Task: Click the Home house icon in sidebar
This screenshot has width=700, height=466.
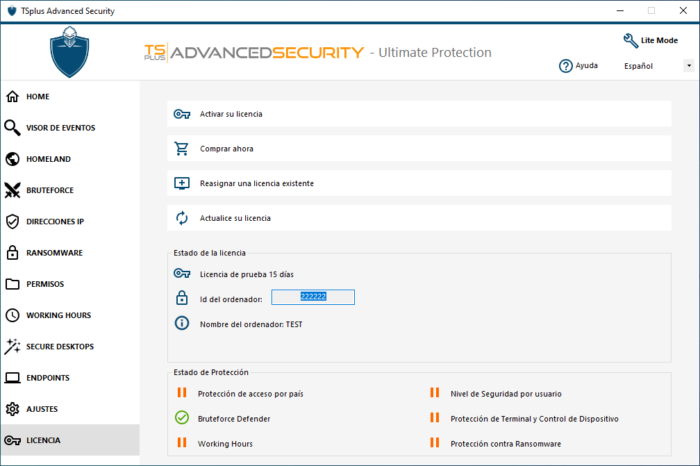Action: coord(12,96)
